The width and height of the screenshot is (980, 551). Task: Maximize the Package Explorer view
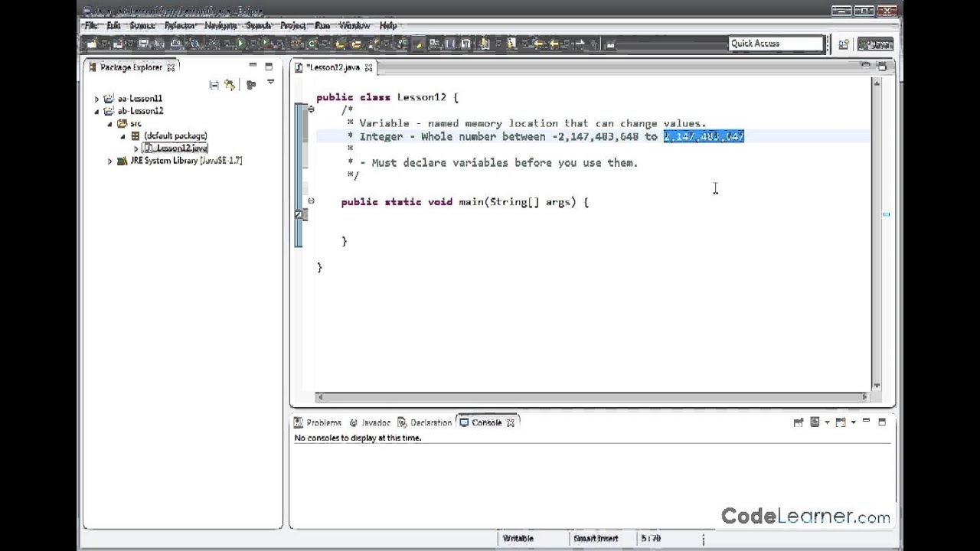point(269,67)
